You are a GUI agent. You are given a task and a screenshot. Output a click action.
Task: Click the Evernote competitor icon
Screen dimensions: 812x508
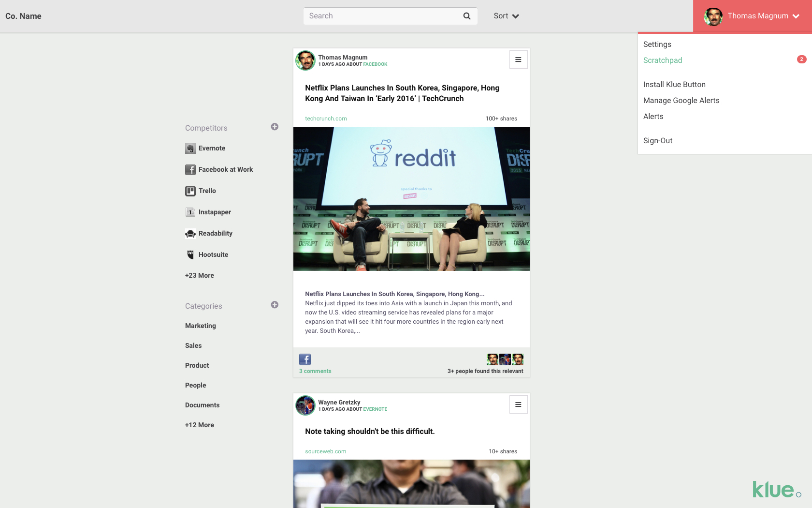190,149
